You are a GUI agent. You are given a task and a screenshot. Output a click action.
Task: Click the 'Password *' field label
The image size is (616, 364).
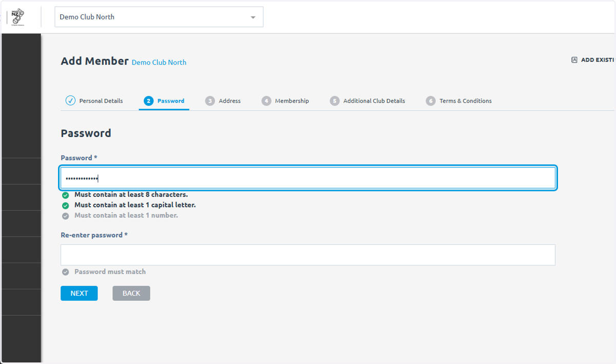(x=79, y=158)
